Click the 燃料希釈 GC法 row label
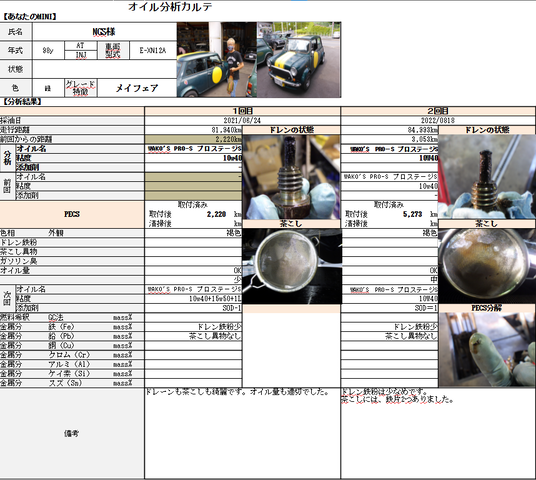 tap(72, 317)
